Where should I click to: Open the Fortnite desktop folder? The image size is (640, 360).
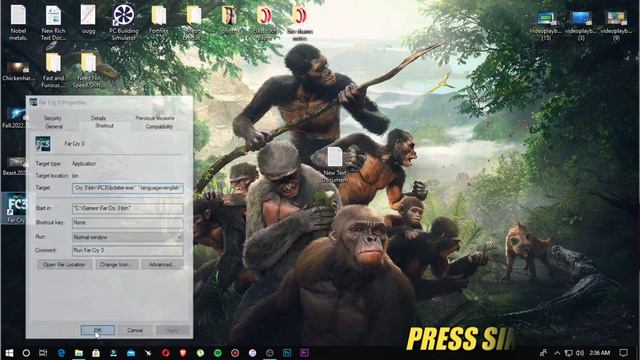pyautogui.click(x=159, y=20)
